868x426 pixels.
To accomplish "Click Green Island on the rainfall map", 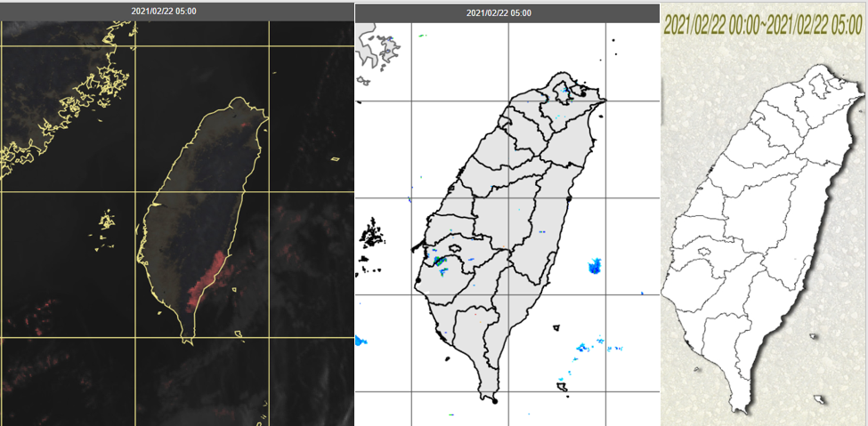I will click(813, 336).
